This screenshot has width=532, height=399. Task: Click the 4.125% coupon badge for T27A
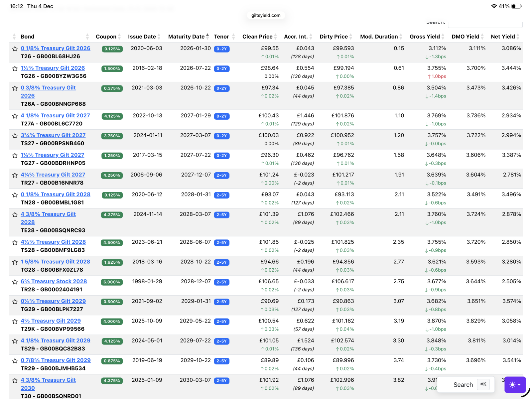click(112, 116)
